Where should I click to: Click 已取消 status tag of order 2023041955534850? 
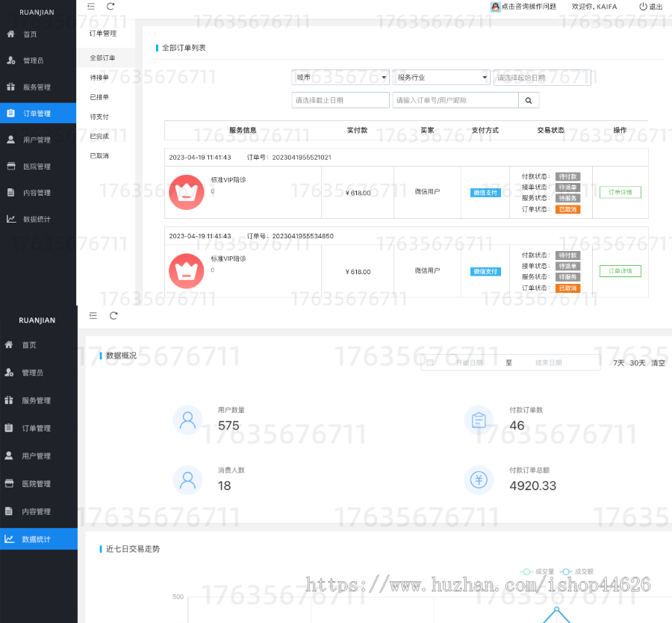pos(568,288)
